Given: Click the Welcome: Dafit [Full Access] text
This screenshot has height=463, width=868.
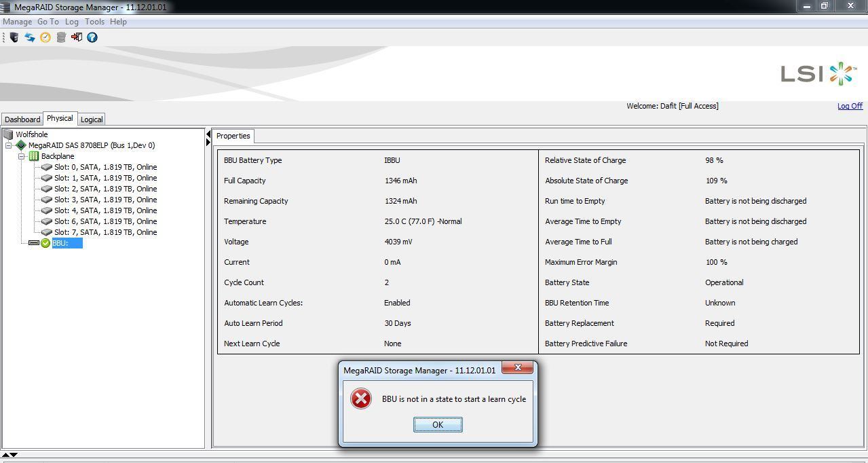Looking at the screenshot, I should click(673, 106).
